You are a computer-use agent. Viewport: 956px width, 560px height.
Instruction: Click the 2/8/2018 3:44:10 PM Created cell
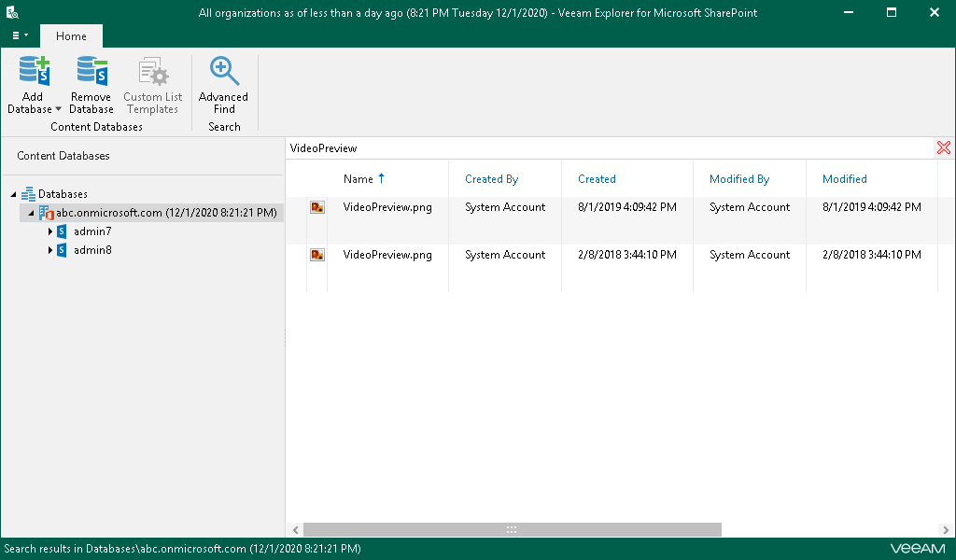tap(627, 255)
